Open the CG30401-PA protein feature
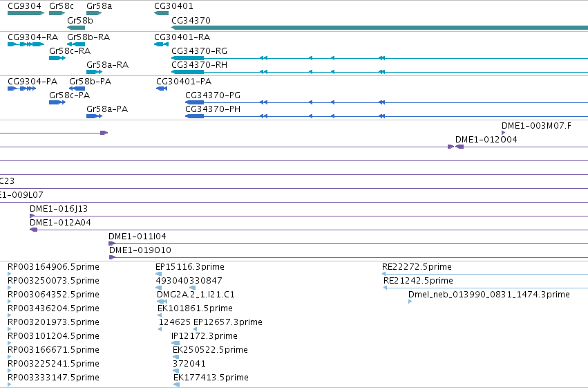This screenshot has height=388, width=588. 162,89
